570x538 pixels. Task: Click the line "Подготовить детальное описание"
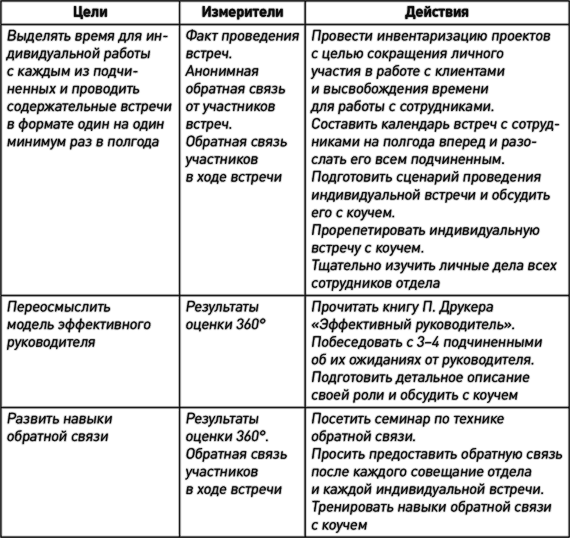pyautogui.click(x=420, y=378)
